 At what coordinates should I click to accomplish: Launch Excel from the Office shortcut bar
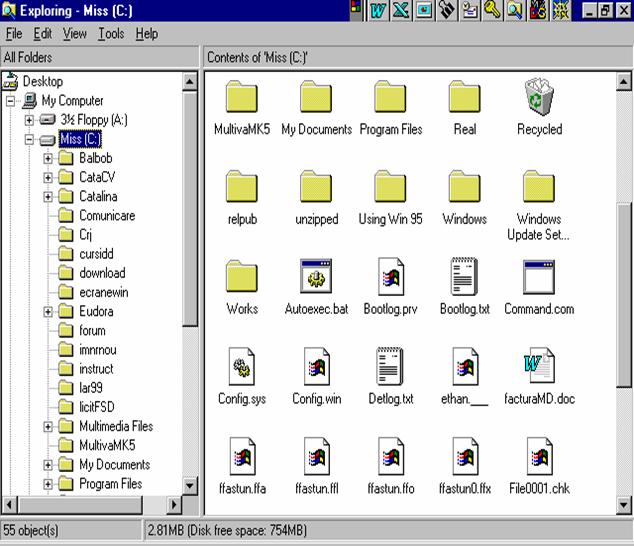point(401,10)
